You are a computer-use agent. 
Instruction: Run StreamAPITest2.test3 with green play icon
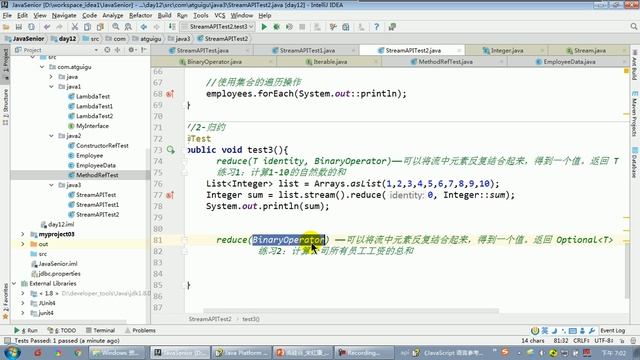coord(264,27)
